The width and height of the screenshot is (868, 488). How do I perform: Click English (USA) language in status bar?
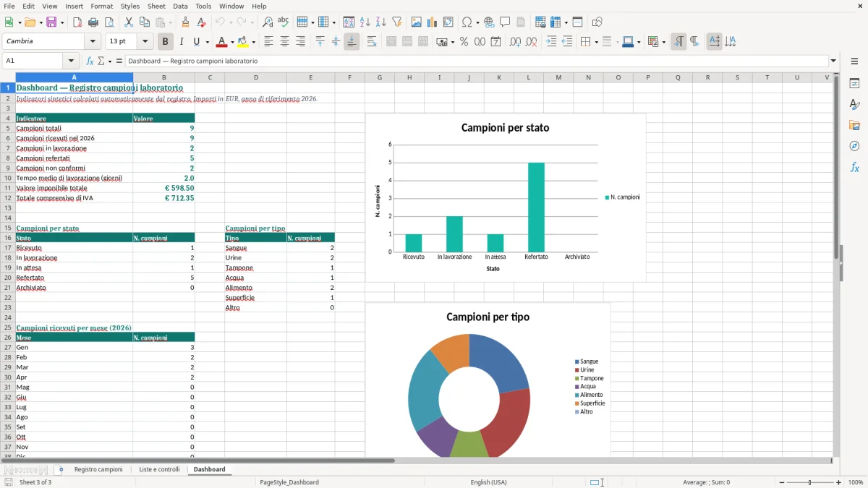[488, 482]
